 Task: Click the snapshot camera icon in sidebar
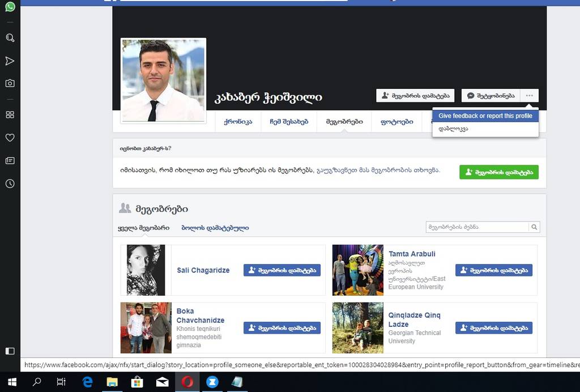point(10,83)
